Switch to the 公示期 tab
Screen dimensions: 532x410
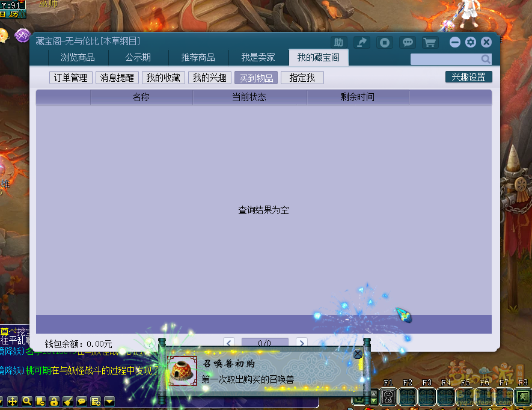(138, 57)
